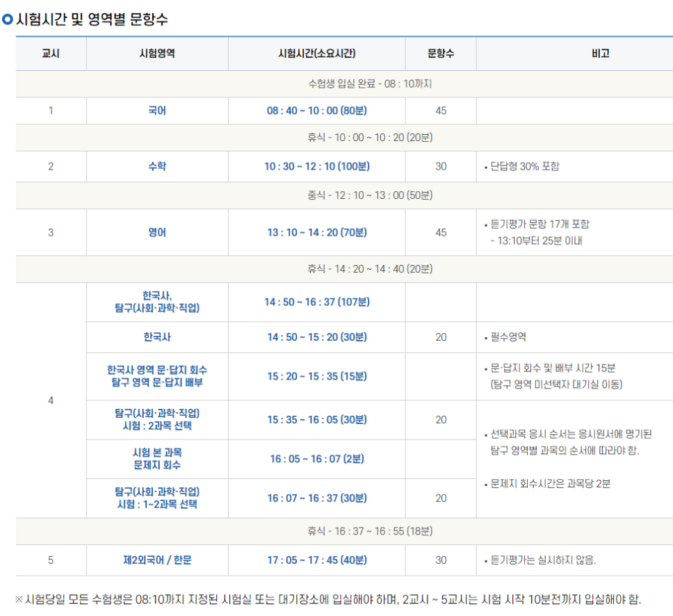This screenshot has height=616, width=673.
Task: Click the note '필수영역'
Action: [508, 337]
